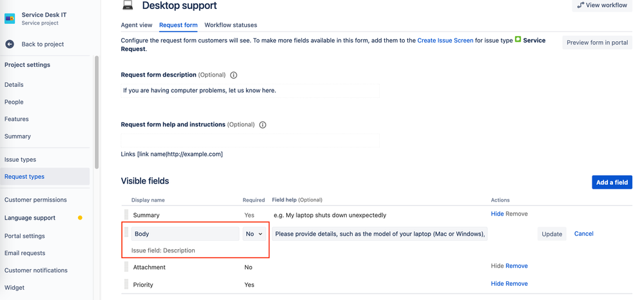The height and width of the screenshot is (300, 644).
Task: Open Customer permissions in sidebar
Action: tap(35, 200)
